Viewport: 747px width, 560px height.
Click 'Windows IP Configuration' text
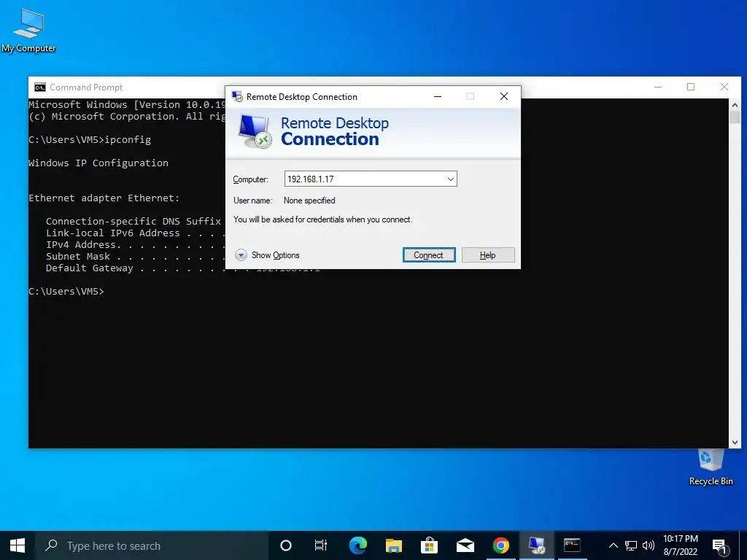coord(98,163)
